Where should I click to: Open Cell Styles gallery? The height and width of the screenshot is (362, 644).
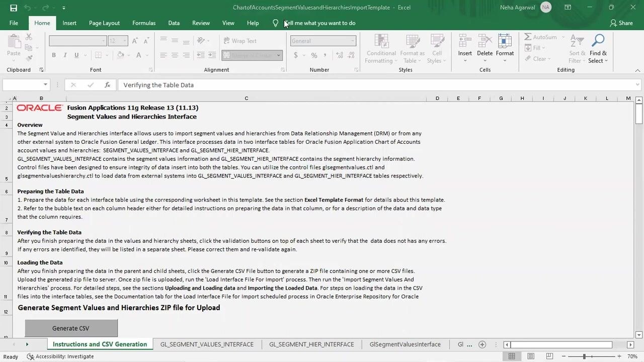[437, 49]
